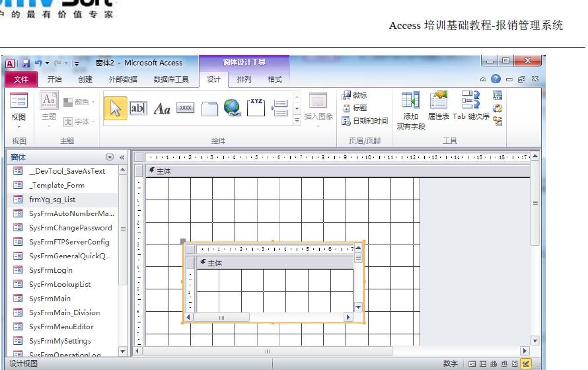This screenshot has width=588, height=370.
Task: Open the 文件 menu tab
Action: pyautogui.click(x=22, y=79)
